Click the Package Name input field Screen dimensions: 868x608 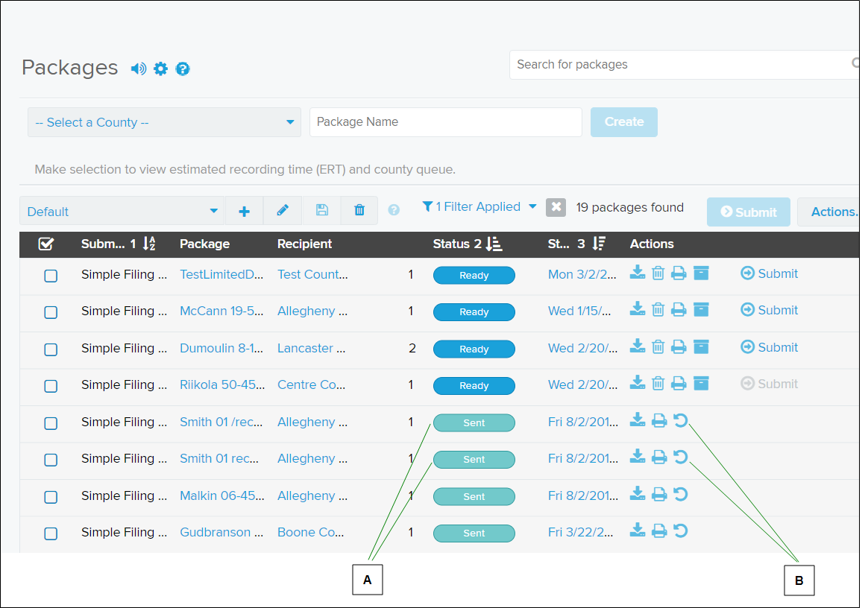point(445,121)
